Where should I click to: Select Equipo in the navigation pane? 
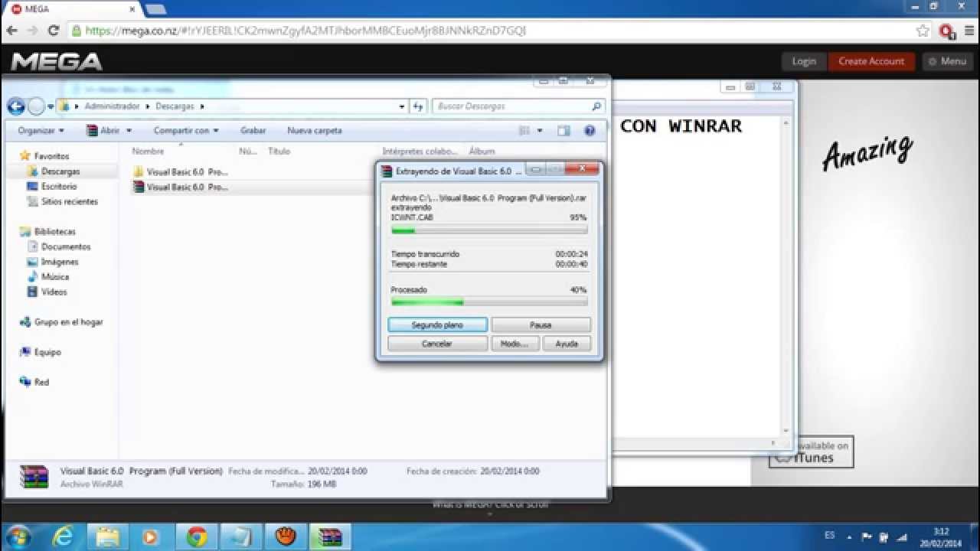pos(41,352)
